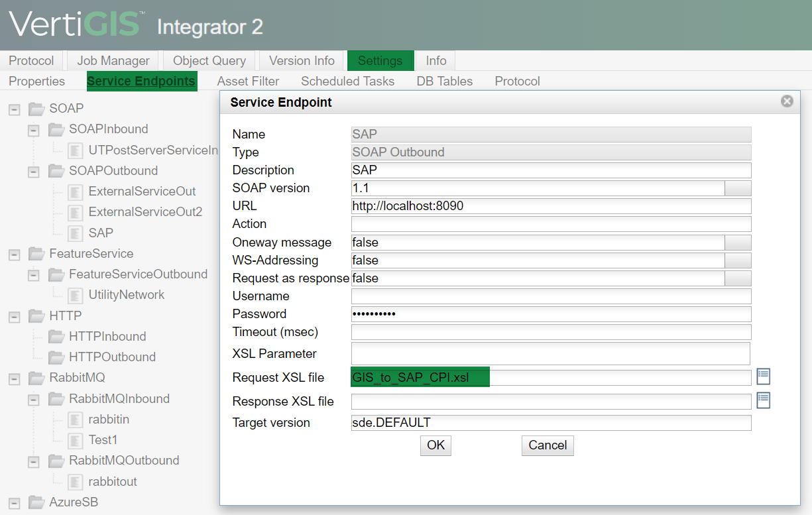The width and height of the screenshot is (812, 515).
Task: Collapse the FeatureServiceOutbound tree node
Action: coord(34,275)
